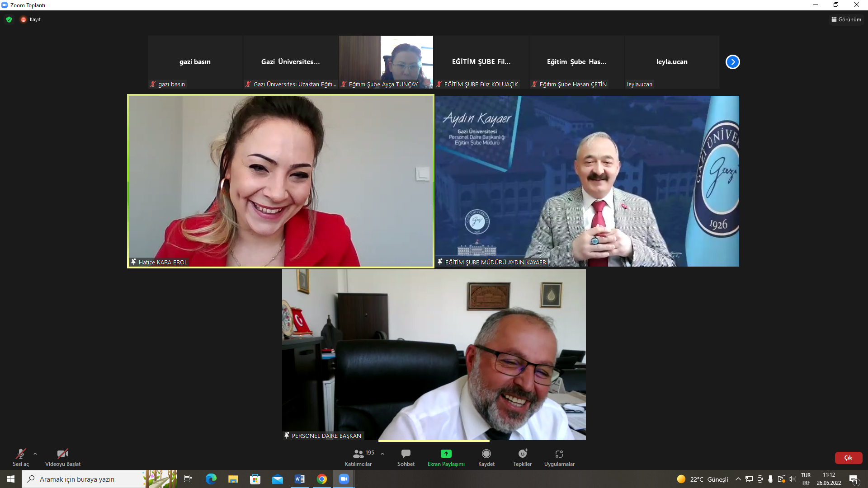This screenshot has height=488, width=868.
Task: Open system tray hidden icons arrow
Action: coord(738,479)
